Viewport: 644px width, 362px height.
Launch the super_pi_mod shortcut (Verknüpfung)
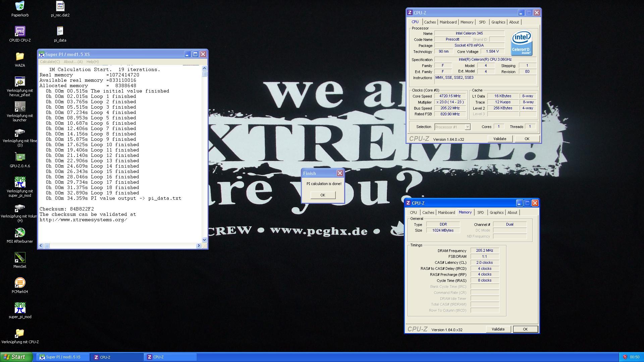tap(20, 182)
